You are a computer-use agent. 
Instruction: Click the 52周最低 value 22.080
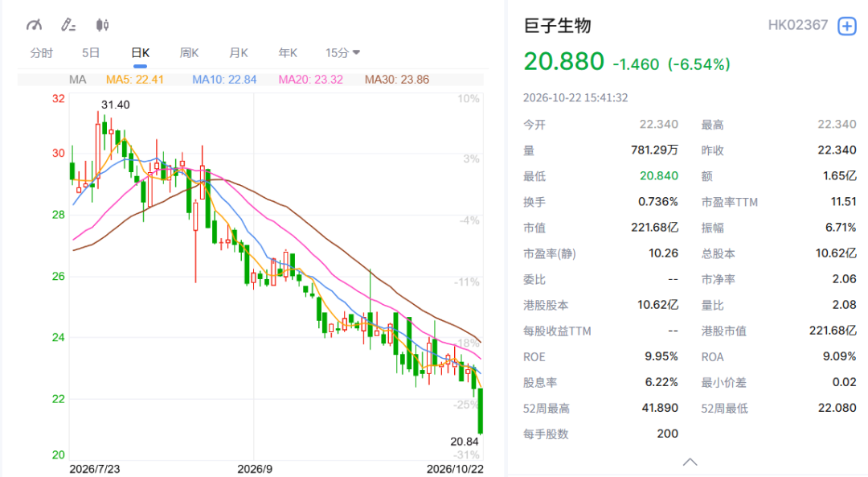(837, 409)
